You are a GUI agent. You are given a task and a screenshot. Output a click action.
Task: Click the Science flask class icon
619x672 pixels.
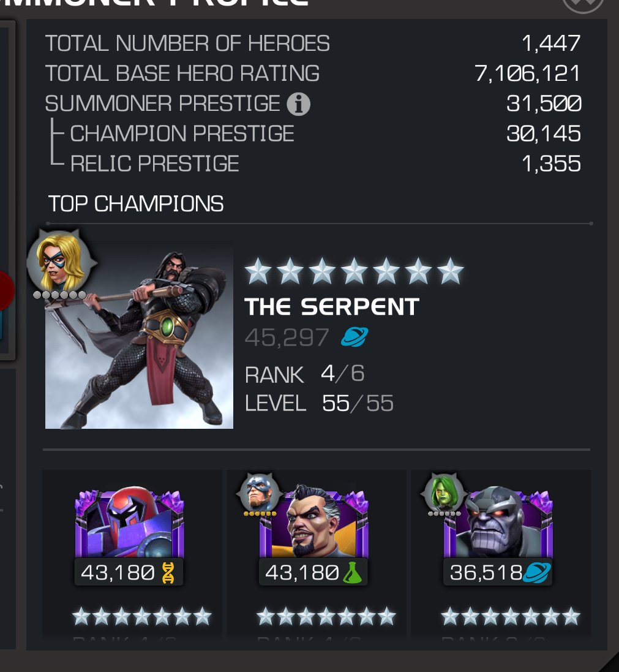pos(353,573)
